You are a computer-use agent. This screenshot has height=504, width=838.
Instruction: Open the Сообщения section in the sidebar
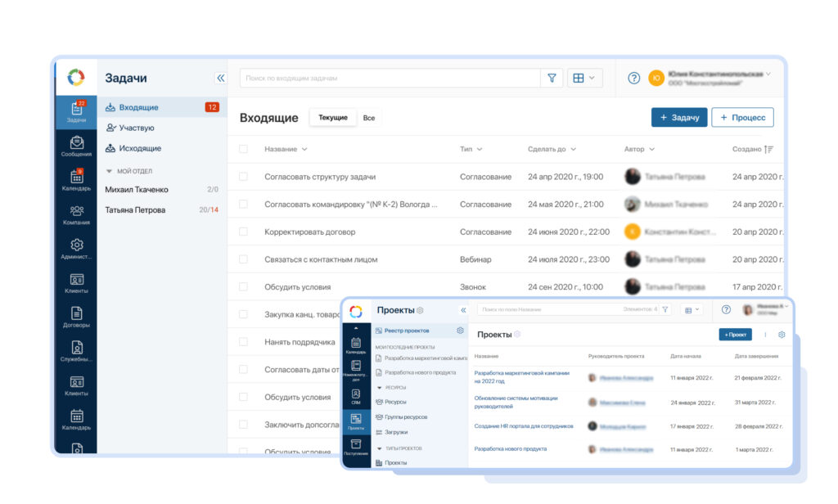[x=75, y=141]
